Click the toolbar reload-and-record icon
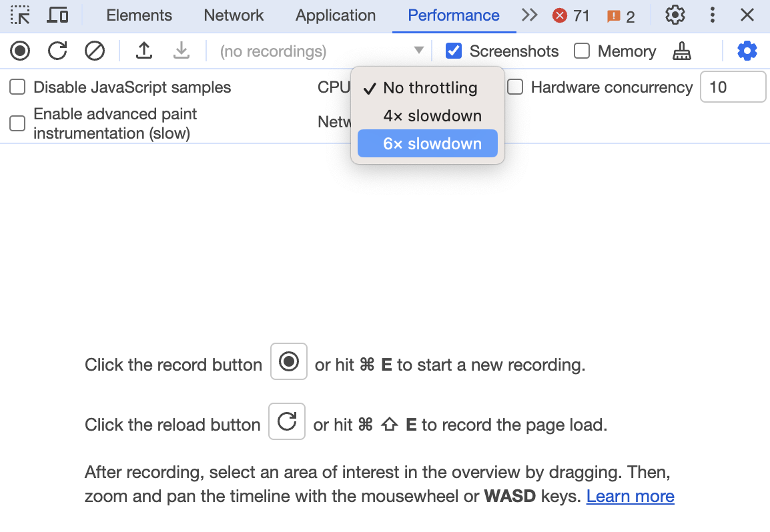The width and height of the screenshot is (770, 532). (57, 51)
